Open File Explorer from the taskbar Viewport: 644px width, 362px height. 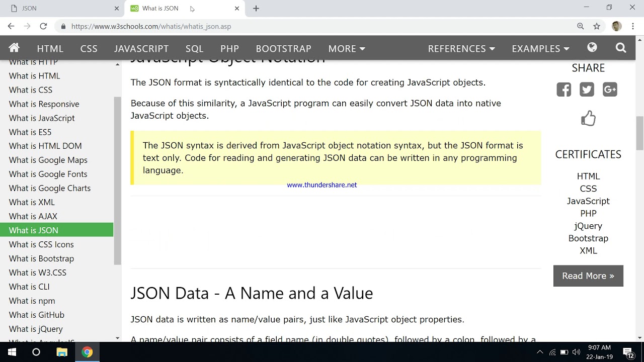pos(62,352)
